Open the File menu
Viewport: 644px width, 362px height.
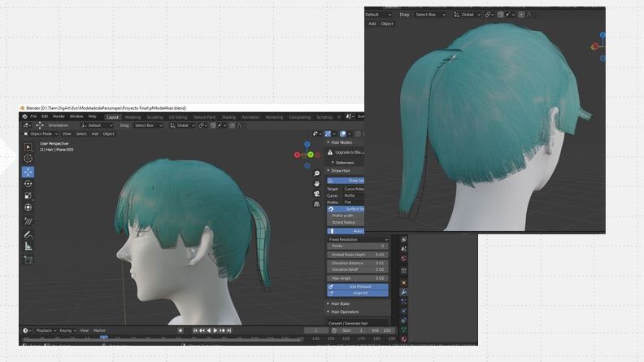(35, 116)
